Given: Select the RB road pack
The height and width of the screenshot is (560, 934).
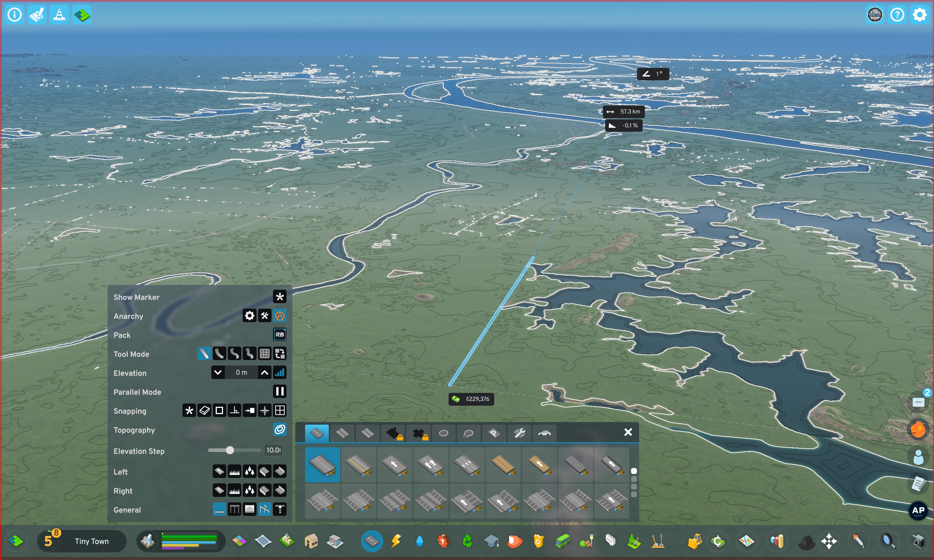Looking at the screenshot, I should click(x=279, y=334).
